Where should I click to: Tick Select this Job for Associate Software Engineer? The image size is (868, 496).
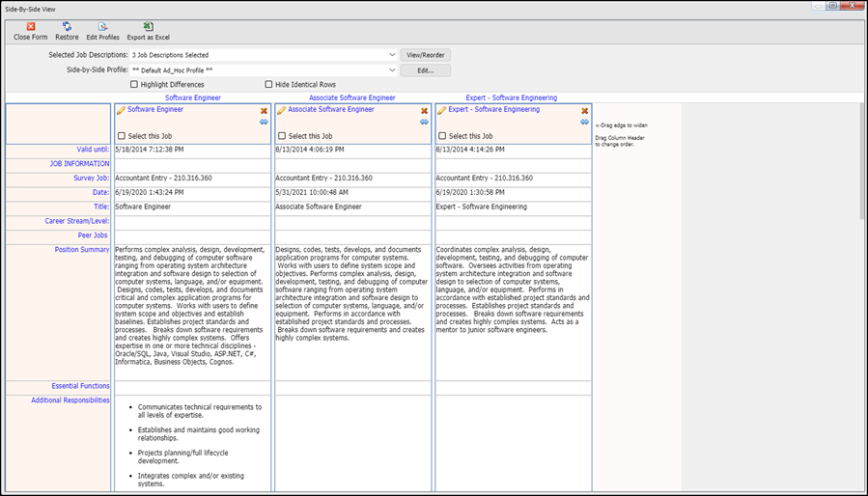(282, 136)
